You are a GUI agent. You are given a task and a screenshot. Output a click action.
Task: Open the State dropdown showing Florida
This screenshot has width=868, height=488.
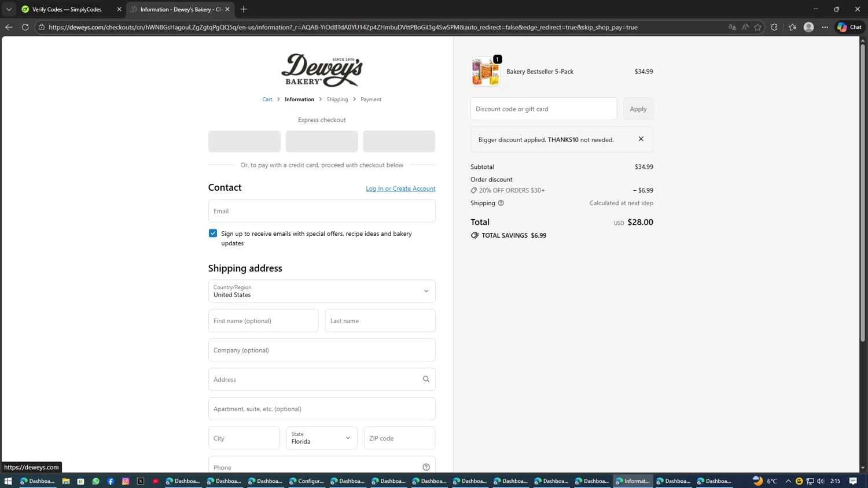click(322, 438)
